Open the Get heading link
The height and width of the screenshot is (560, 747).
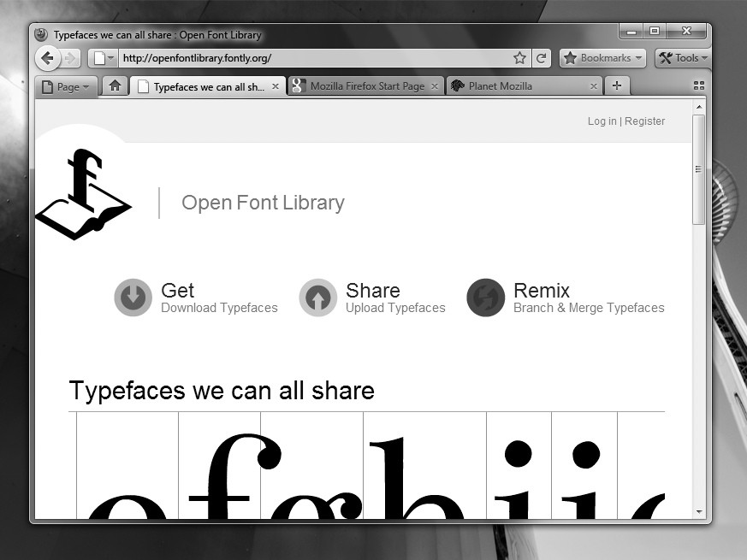click(x=177, y=291)
